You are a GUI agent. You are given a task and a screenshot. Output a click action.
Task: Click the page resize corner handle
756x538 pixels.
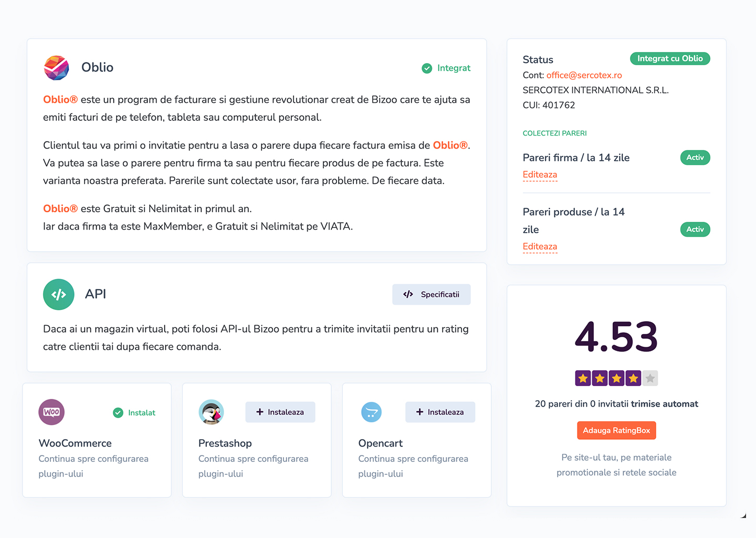743,516
